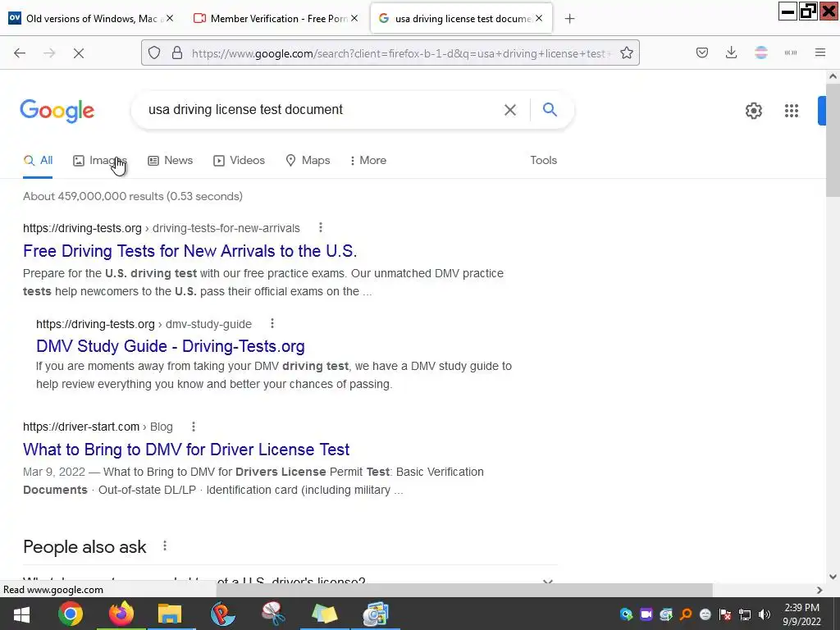The height and width of the screenshot is (630, 840).
Task: Open Google quick settings gear
Action: (x=754, y=111)
